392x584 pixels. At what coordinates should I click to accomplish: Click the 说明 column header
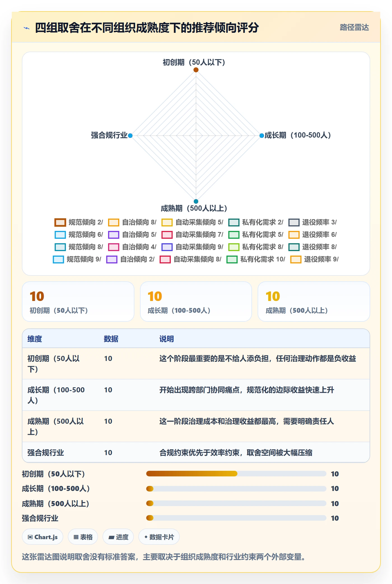click(x=167, y=339)
